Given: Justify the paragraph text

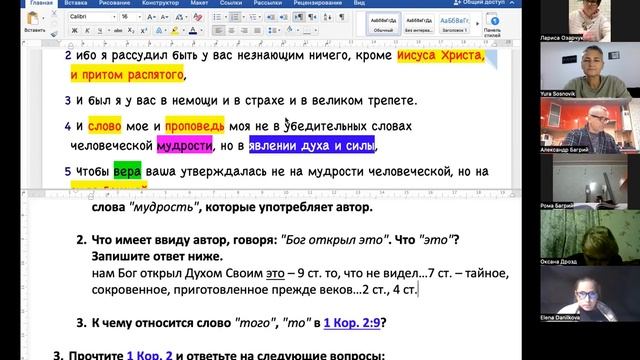Looking at the screenshot, I should pyautogui.click(x=257, y=31).
